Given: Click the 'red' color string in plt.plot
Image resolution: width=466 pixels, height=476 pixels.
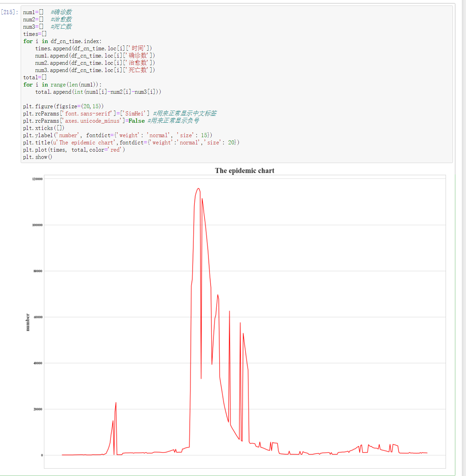Looking at the screenshot, I should [115, 150].
